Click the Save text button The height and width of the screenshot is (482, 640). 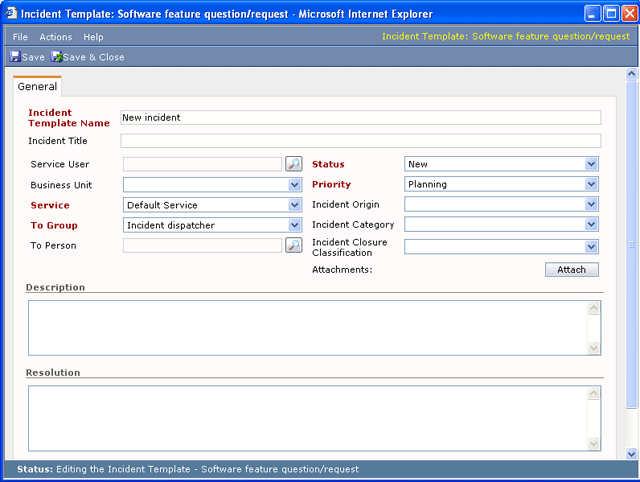(x=33, y=57)
